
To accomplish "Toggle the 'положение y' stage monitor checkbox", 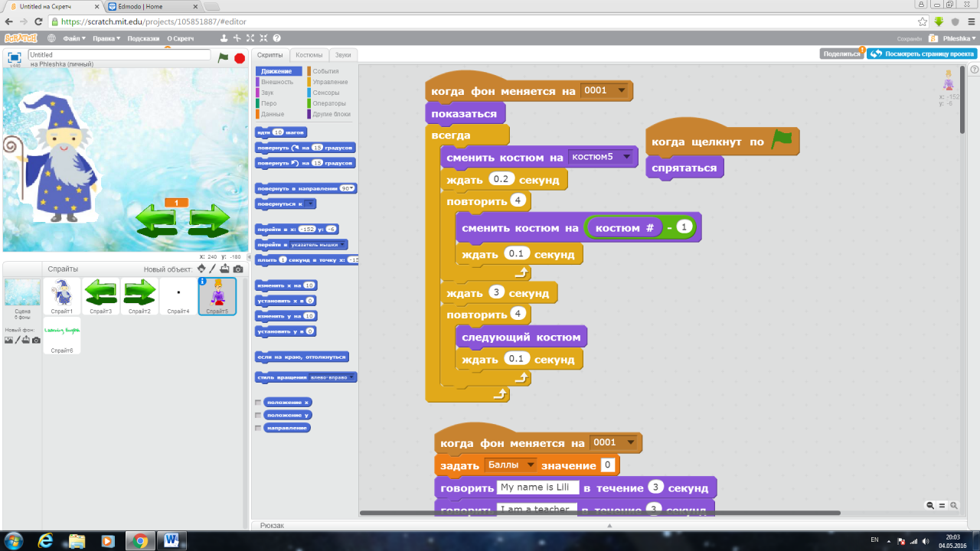I will [x=258, y=415].
